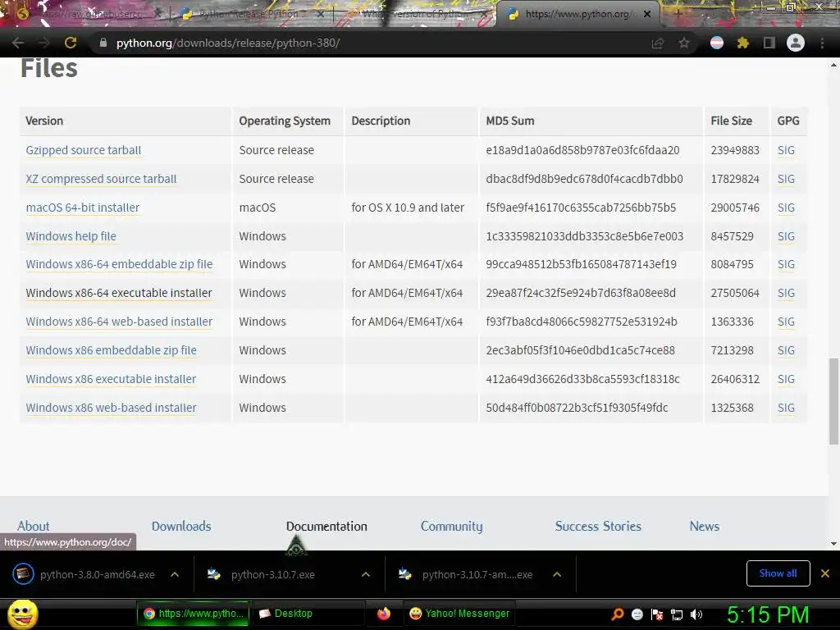Download Windows x86-64 executable installer
The height and width of the screenshot is (630, 840).
[119, 293]
